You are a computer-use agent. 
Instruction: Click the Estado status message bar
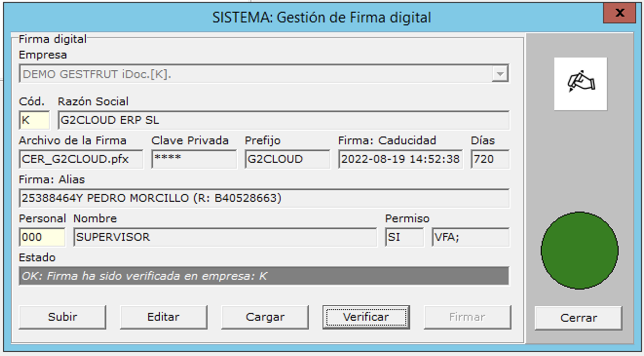pos(264,276)
